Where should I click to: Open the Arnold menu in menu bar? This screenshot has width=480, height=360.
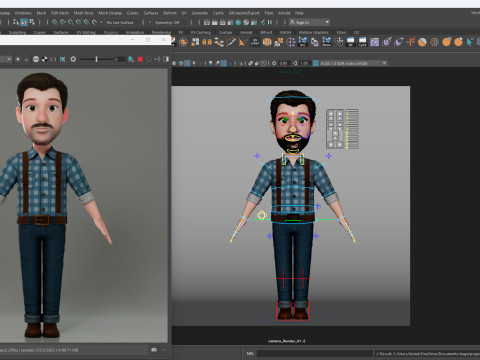[x=284, y=13]
